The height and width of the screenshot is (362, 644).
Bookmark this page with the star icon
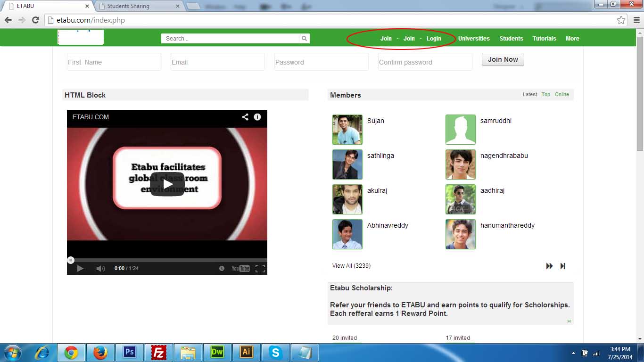point(621,20)
